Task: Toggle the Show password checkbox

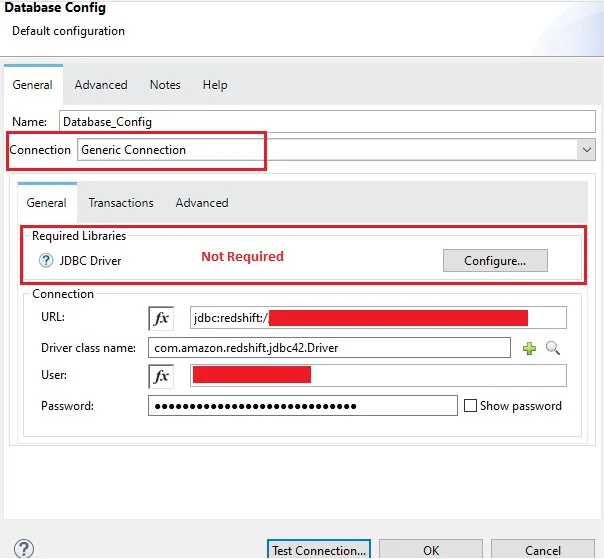Action: (470, 406)
